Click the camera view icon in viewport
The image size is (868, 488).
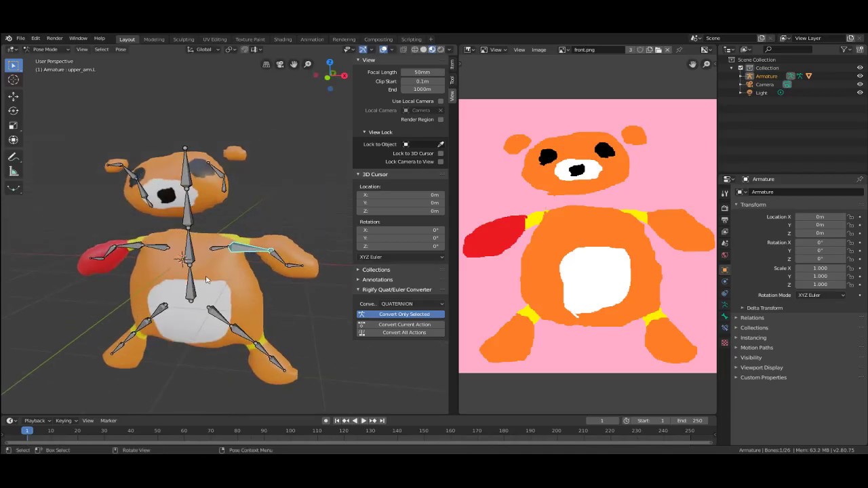280,64
